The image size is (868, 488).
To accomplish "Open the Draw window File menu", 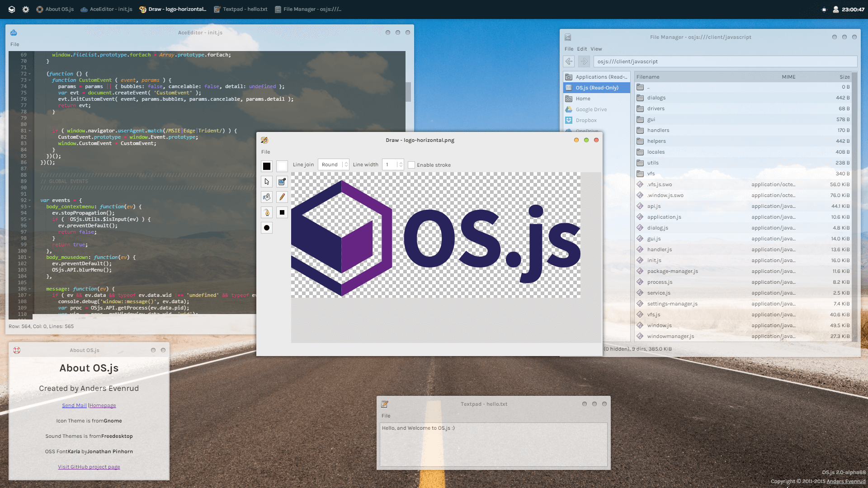I will (x=265, y=152).
